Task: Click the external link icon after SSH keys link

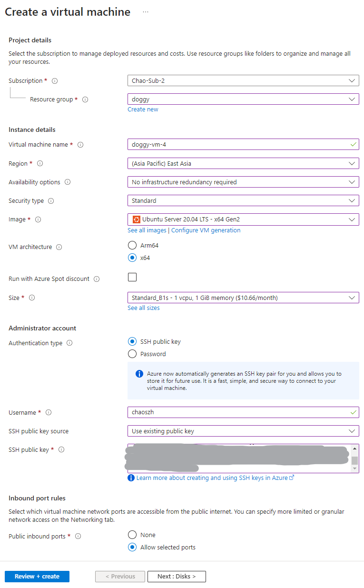Action: 292,478
